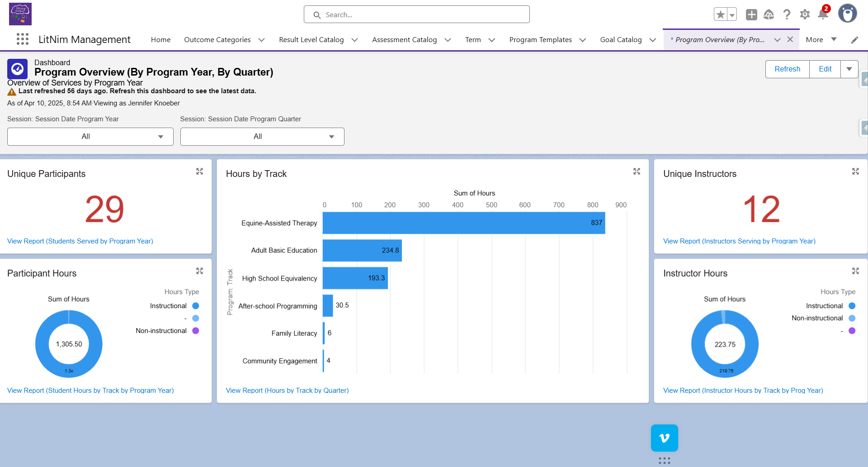Image resolution: width=868 pixels, height=467 pixels.
Task: Open the Global Actions plus icon
Action: pos(751,14)
